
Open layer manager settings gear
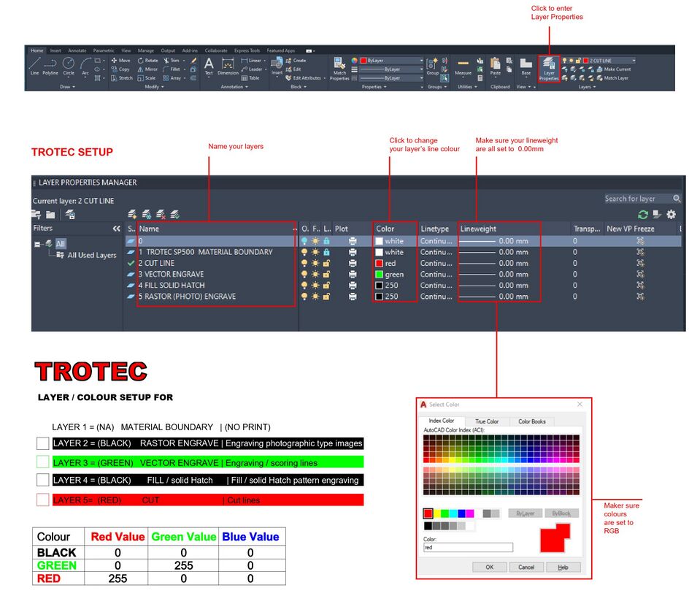pos(671,215)
